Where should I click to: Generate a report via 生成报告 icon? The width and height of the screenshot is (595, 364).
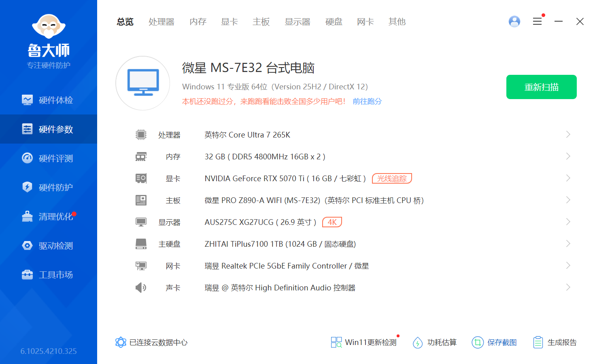click(538, 342)
